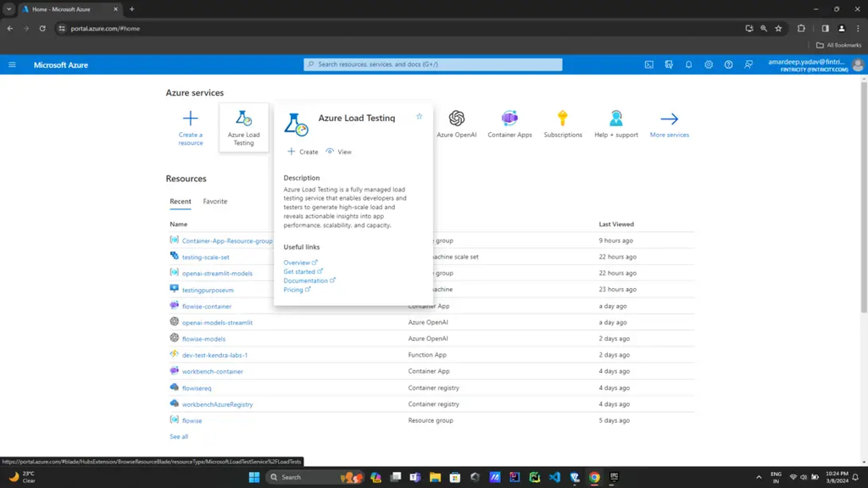Switch to the Favorite resources tab
Image resolution: width=868 pixels, height=488 pixels.
214,202
